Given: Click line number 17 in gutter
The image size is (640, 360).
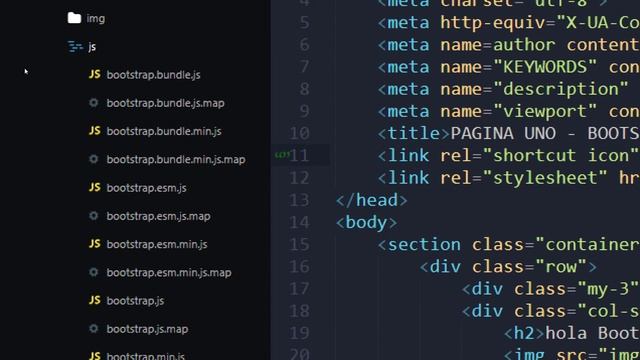Looking at the screenshot, I should click(300, 289).
